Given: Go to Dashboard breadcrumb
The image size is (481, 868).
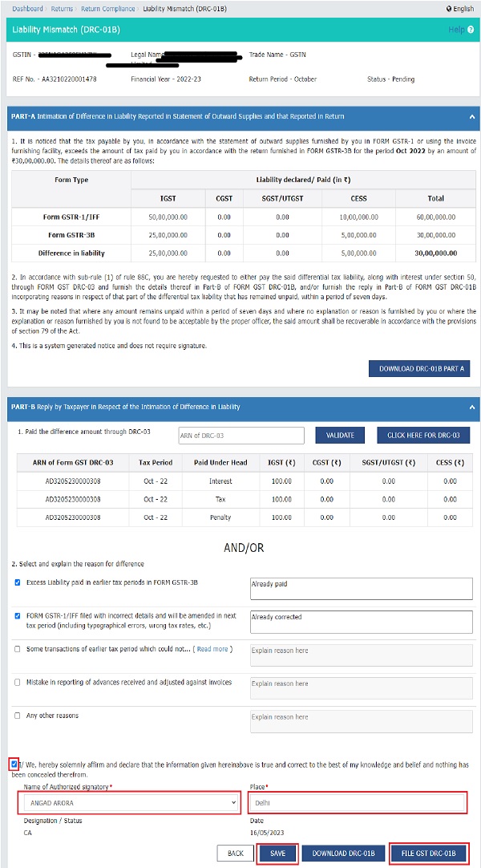Looking at the screenshot, I should [27, 9].
